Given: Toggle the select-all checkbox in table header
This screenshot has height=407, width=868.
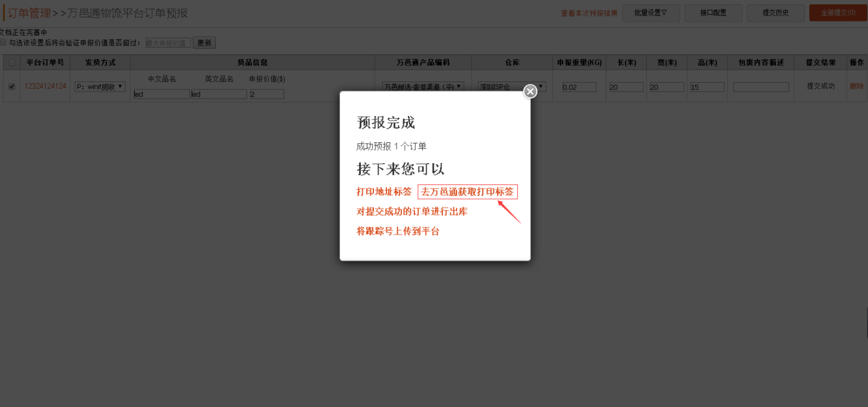Looking at the screenshot, I should click(12, 62).
